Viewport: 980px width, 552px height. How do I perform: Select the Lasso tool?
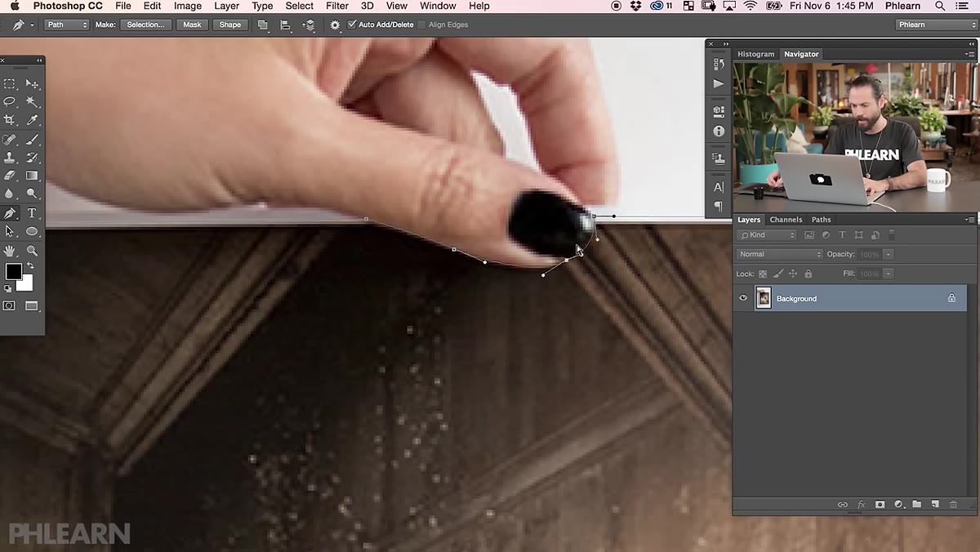click(10, 102)
